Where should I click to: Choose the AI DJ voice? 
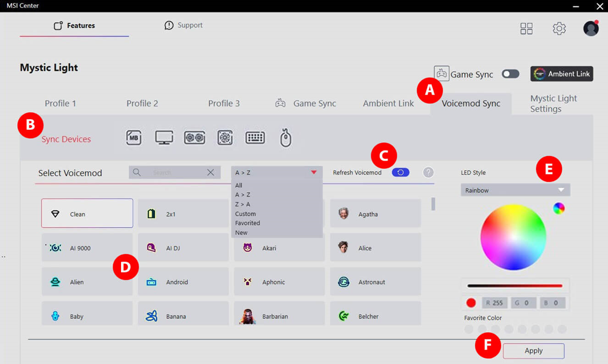point(184,247)
